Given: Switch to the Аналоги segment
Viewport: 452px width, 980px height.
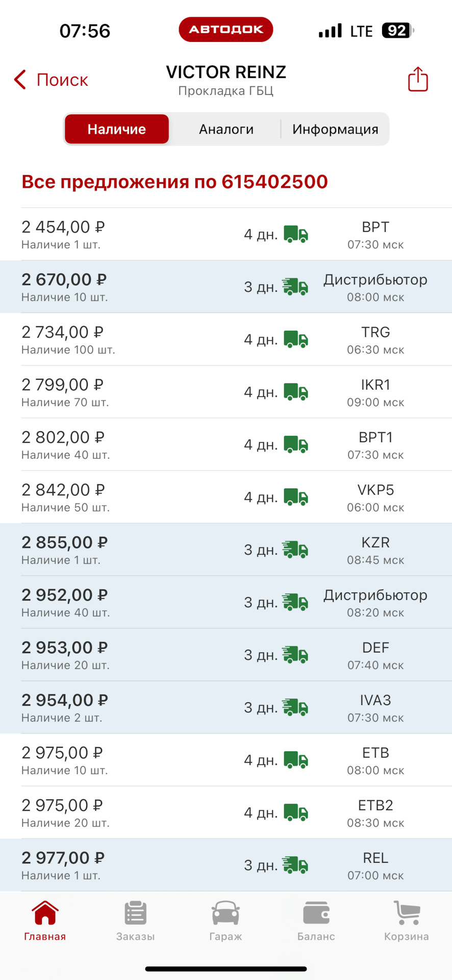Looking at the screenshot, I should pyautogui.click(x=226, y=129).
